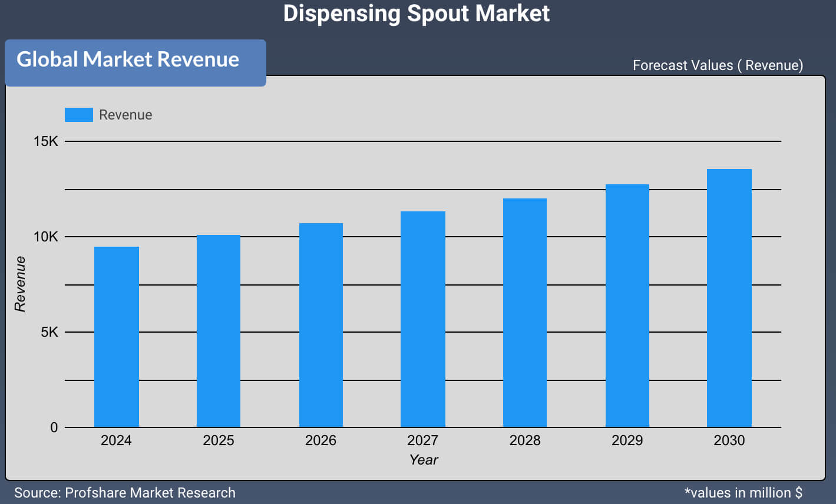The width and height of the screenshot is (836, 504).
Task: Click the 2027 x-axis label
Action: coord(423,440)
